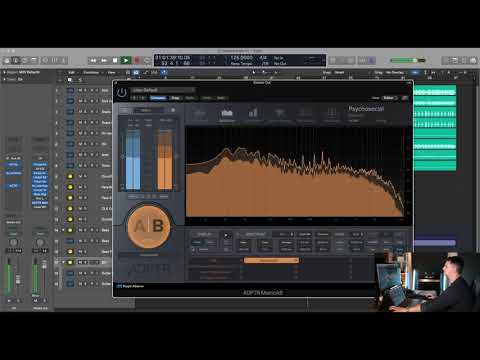Click the Paste button in plugin header
This screenshot has height=360, width=480.
coord(190,98)
